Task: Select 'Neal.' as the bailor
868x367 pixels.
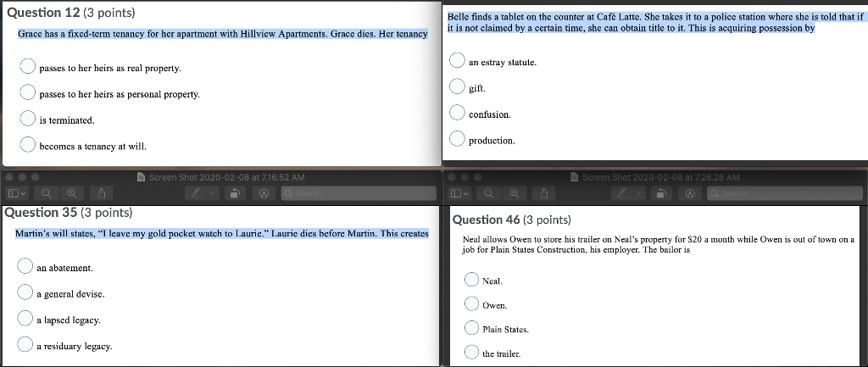Action: point(471,280)
